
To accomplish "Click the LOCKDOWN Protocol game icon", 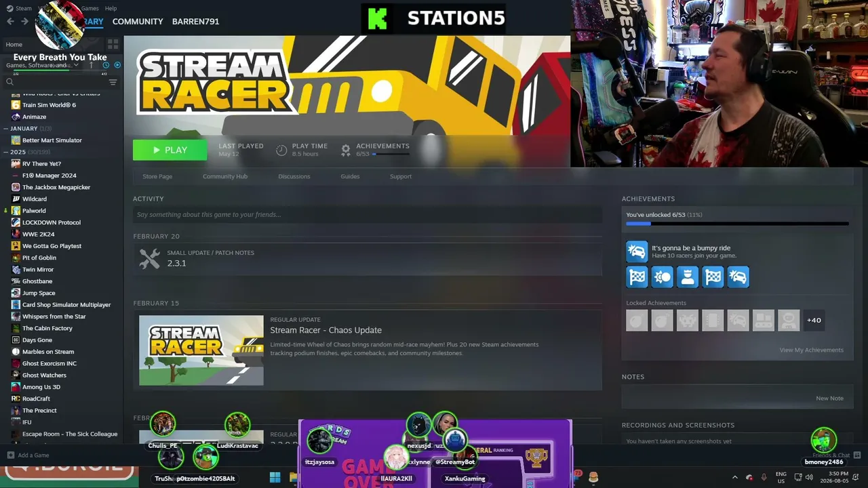I will [16, 222].
